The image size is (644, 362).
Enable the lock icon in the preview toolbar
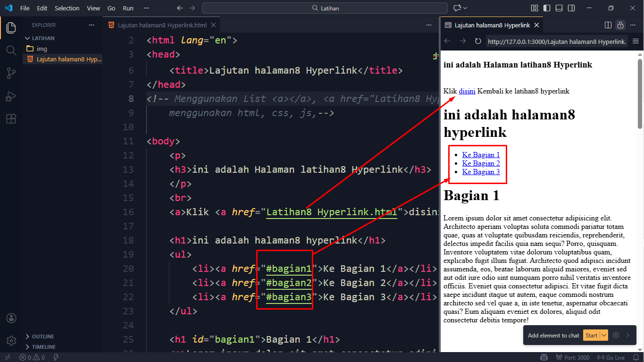[620, 25]
